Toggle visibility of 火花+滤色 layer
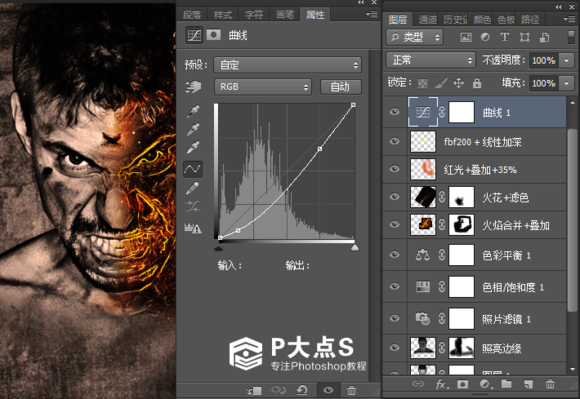Viewport: 580px width, 399px height. coord(394,196)
